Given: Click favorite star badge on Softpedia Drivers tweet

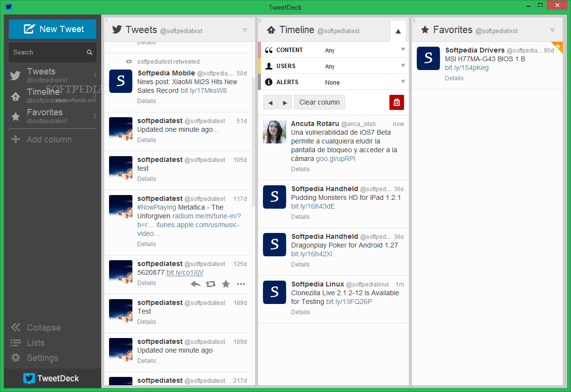Looking at the screenshot, I should point(558,47).
